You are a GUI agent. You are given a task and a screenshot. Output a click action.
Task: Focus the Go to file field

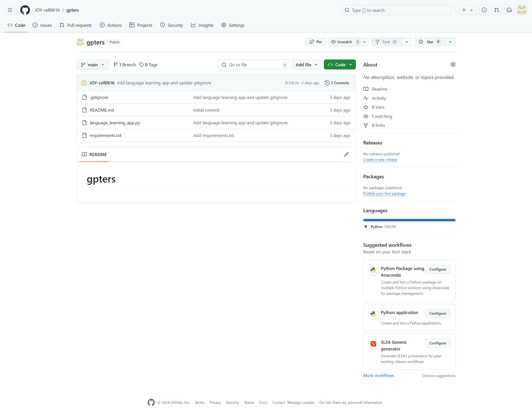click(254, 65)
